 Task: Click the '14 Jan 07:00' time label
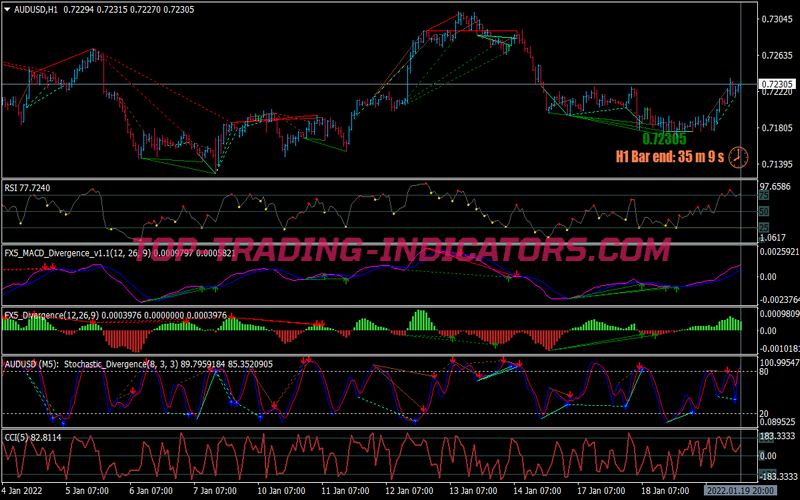(537, 491)
